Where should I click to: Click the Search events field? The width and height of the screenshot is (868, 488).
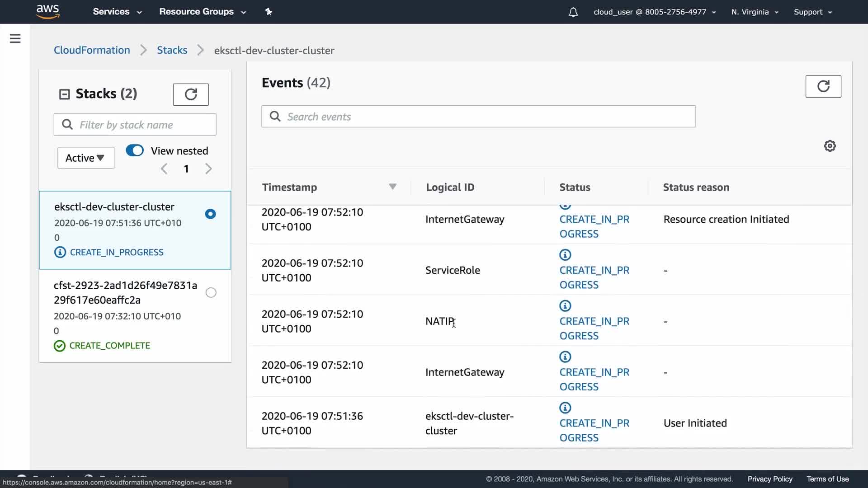point(478,117)
